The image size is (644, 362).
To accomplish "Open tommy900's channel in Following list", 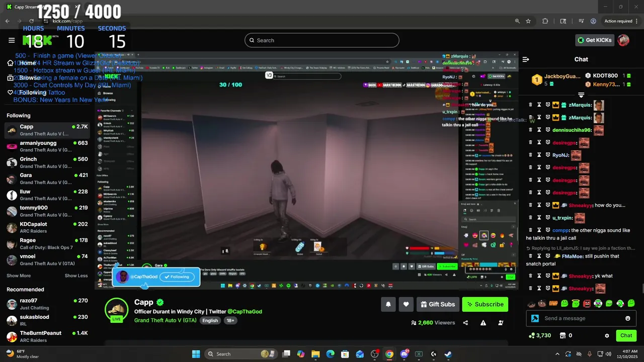I will pyautogui.click(x=47, y=211).
